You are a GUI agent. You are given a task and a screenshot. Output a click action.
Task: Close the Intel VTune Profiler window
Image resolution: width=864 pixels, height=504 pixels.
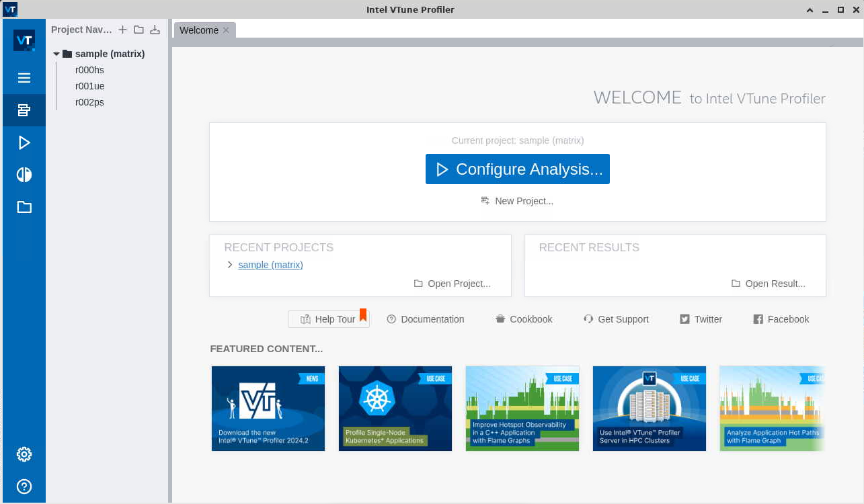tap(855, 9)
